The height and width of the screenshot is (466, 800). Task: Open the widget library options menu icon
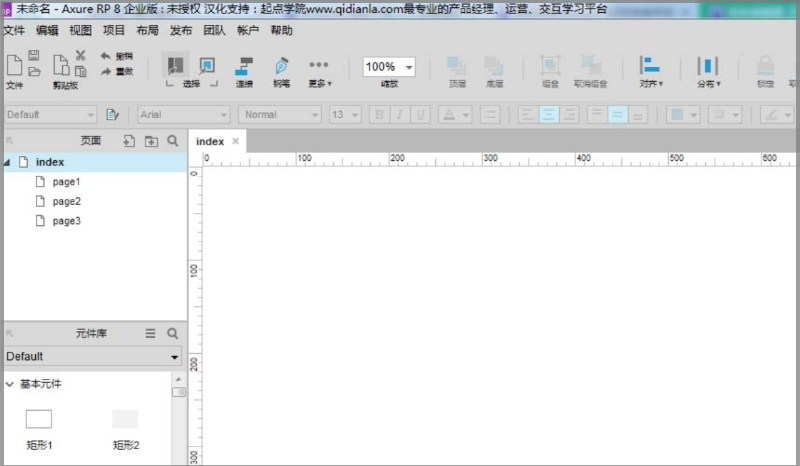[151, 333]
